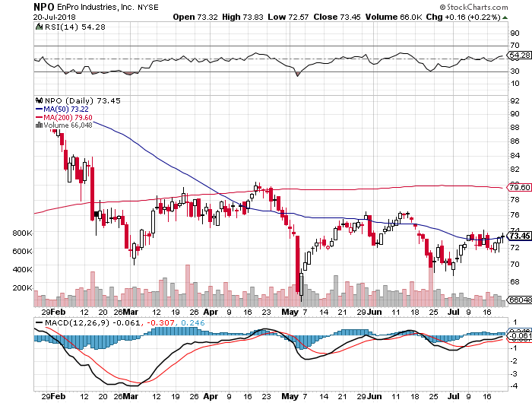The image size is (532, 403).
Task: Click the volume bars icon in legend
Action: [39, 125]
